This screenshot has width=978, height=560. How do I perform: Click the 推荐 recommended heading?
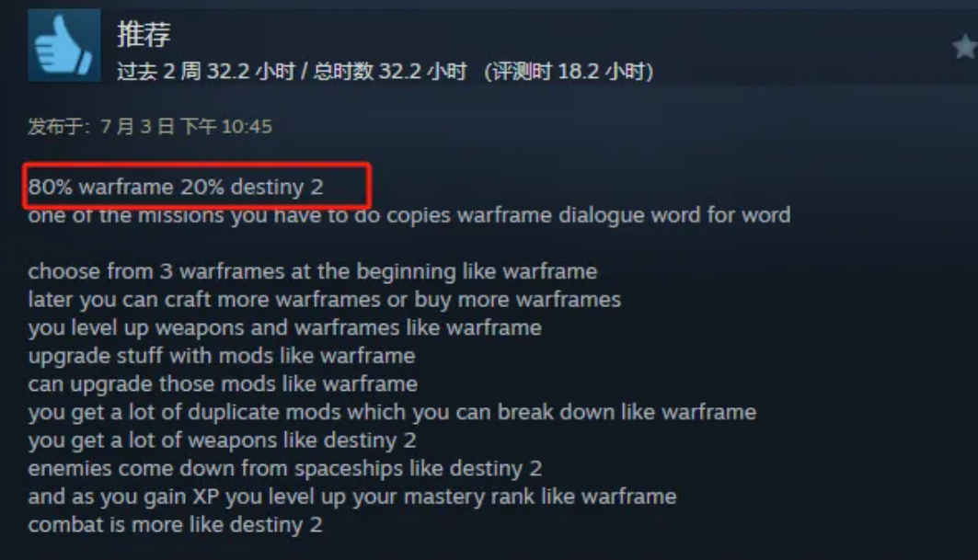144,34
